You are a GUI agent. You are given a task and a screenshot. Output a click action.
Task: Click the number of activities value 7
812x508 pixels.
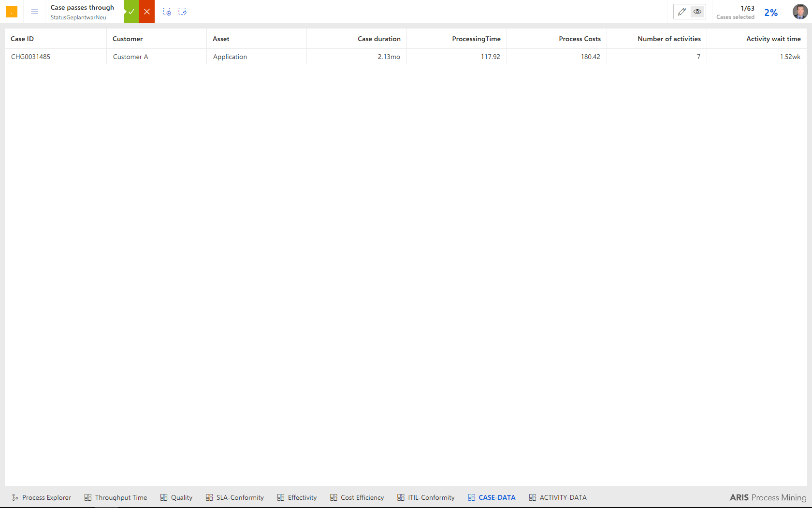[698, 57]
